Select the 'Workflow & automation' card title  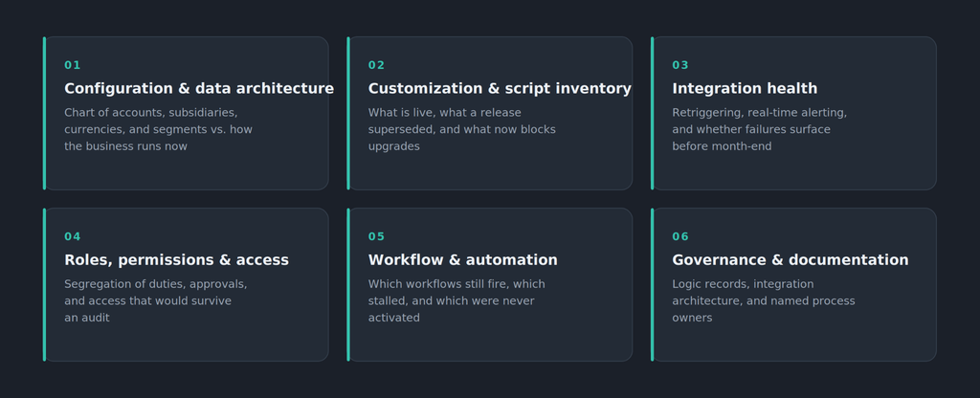click(462, 260)
